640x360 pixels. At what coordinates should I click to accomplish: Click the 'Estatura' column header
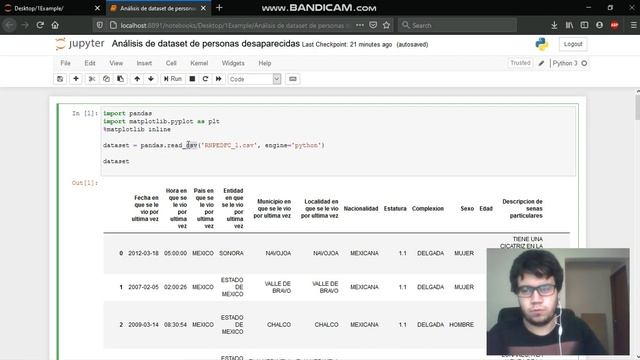(x=395, y=209)
